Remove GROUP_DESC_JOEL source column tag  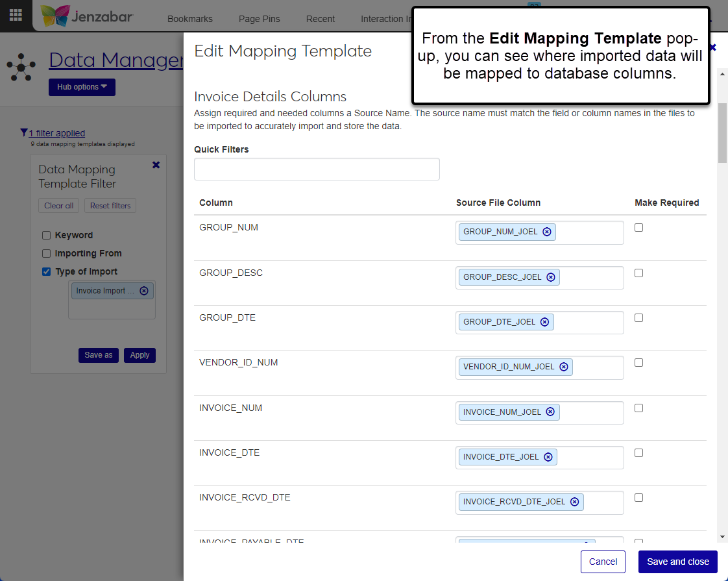click(x=551, y=277)
